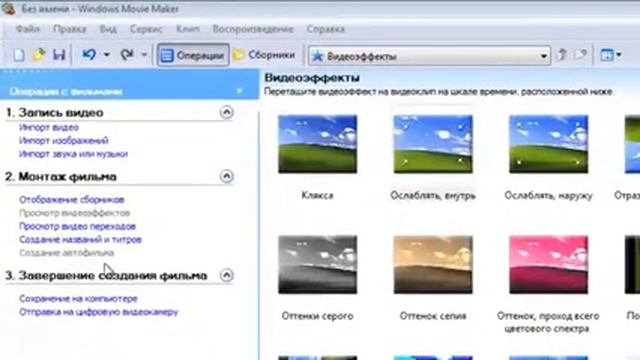
Task: Click the Оттенок сепия label text
Action: click(433, 316)
